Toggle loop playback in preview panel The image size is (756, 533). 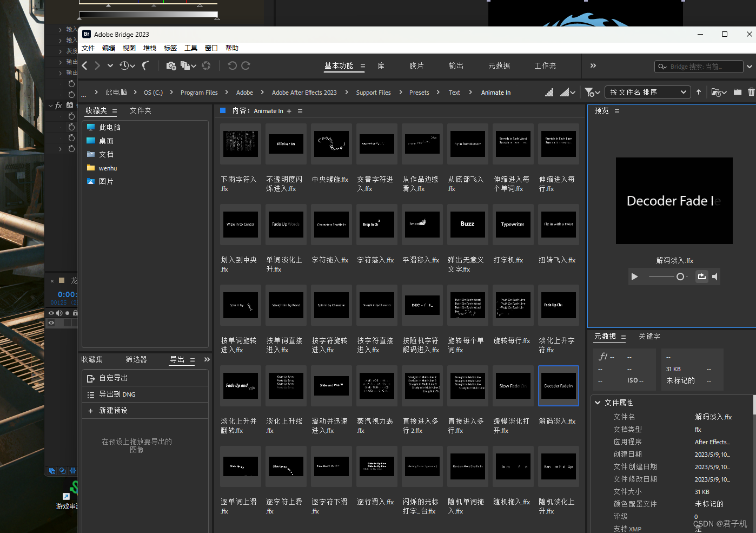point(701,277)
